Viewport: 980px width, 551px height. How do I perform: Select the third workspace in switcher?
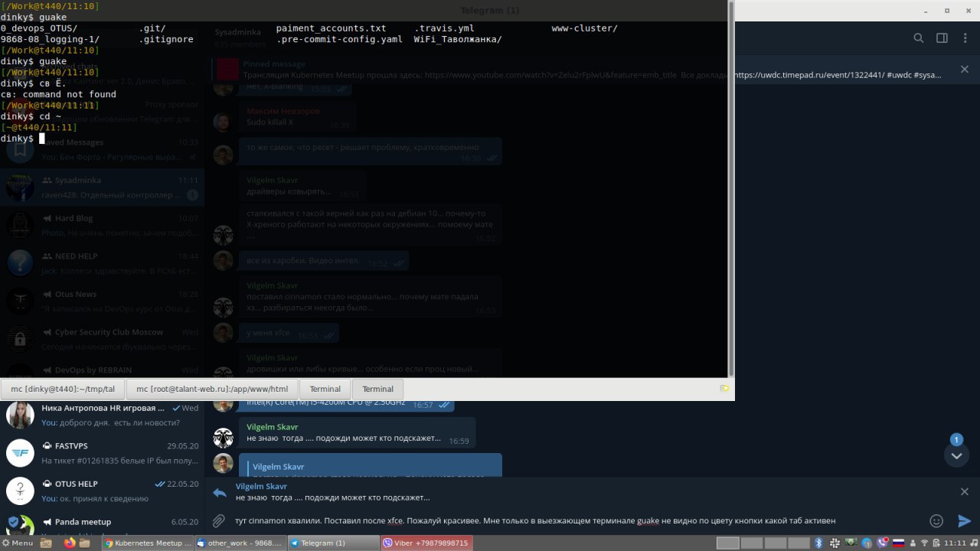776,543
